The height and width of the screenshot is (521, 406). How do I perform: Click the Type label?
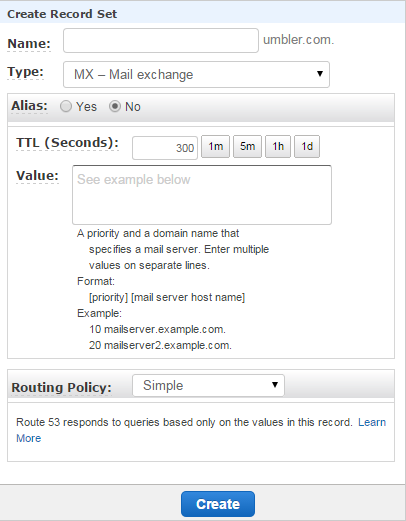[25, 72]
